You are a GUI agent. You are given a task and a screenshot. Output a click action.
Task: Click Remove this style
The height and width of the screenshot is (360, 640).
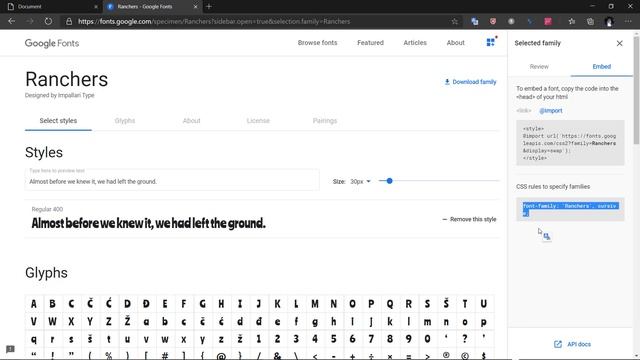tap(469, 219)
